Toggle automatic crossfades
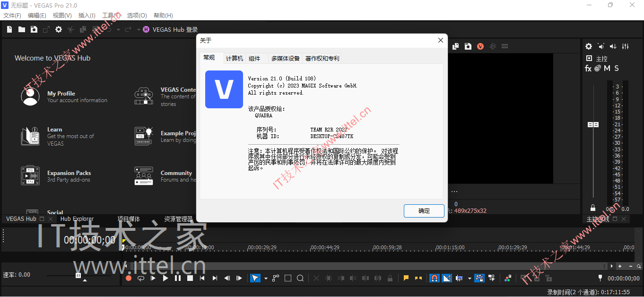Image resolution: width=644 pixels, height=297 pixels. (x=447, y=278)
